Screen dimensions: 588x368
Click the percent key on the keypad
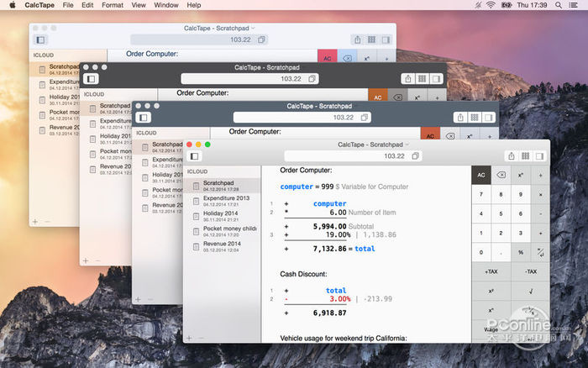(x=521, y=252)
